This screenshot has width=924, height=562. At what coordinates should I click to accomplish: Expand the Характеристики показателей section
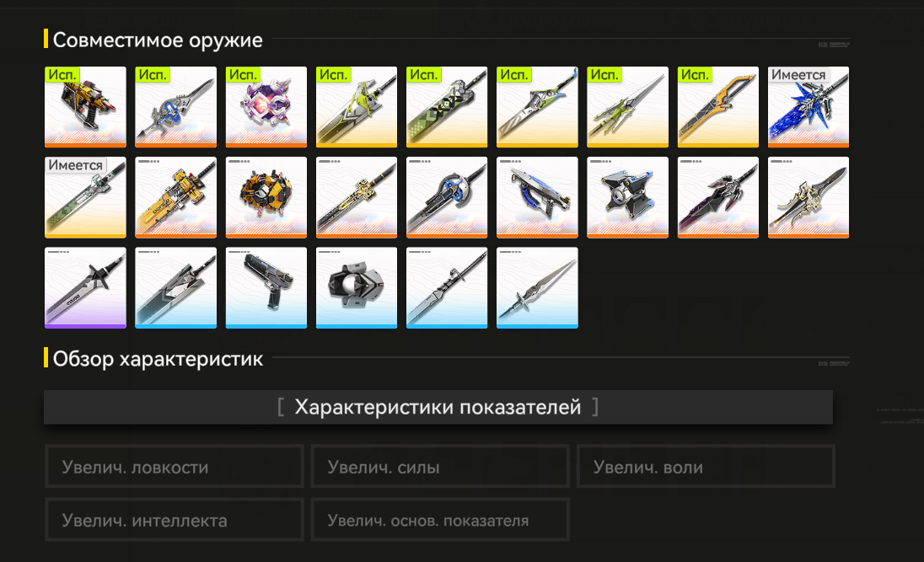pyautogui.click(x=438, y=407)
